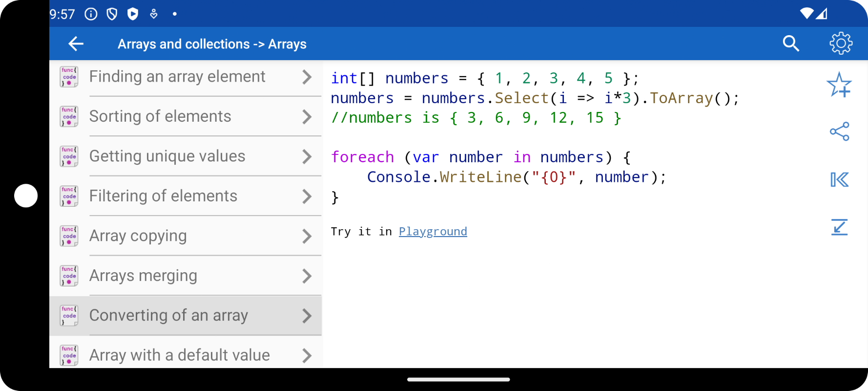868x391 pixels.
Task: Open search with the magnifier icon
Action: coord(790,43)
